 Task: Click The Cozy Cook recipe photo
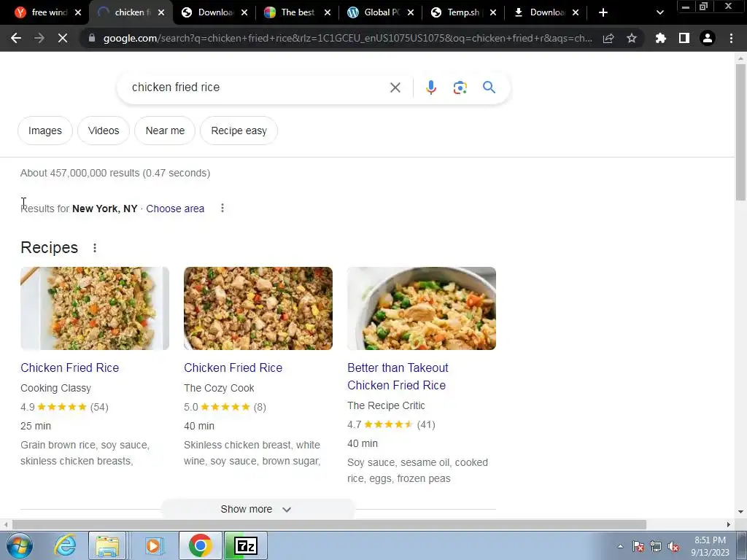(258, 308)
